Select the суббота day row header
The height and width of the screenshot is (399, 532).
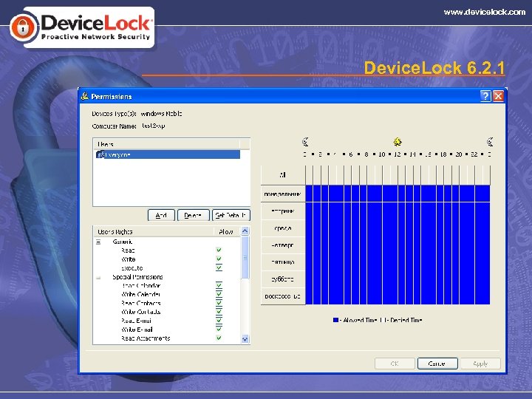(x=283, y=279)
